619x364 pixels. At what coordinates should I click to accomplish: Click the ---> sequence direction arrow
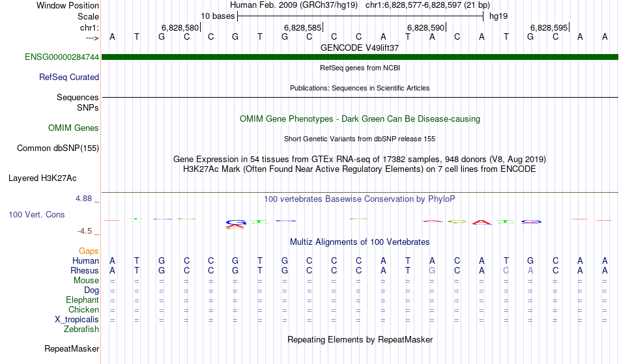[92, 38]
